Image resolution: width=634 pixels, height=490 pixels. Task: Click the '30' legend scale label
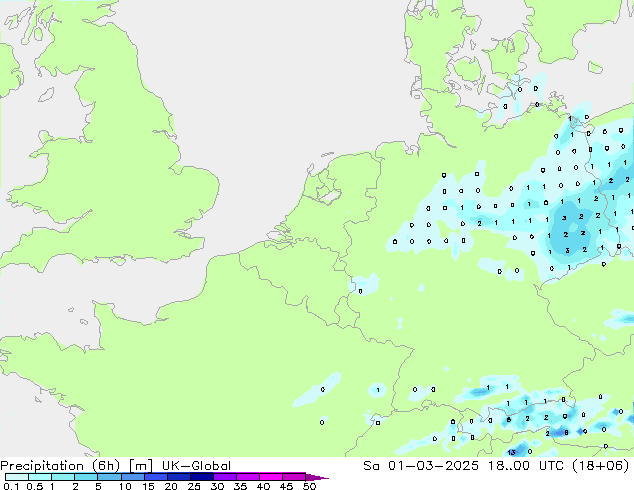coord(217,486)
